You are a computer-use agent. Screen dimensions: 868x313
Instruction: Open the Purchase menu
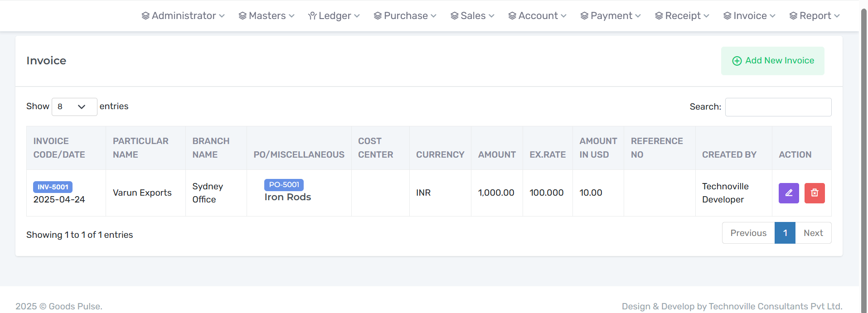coord(405,15)
